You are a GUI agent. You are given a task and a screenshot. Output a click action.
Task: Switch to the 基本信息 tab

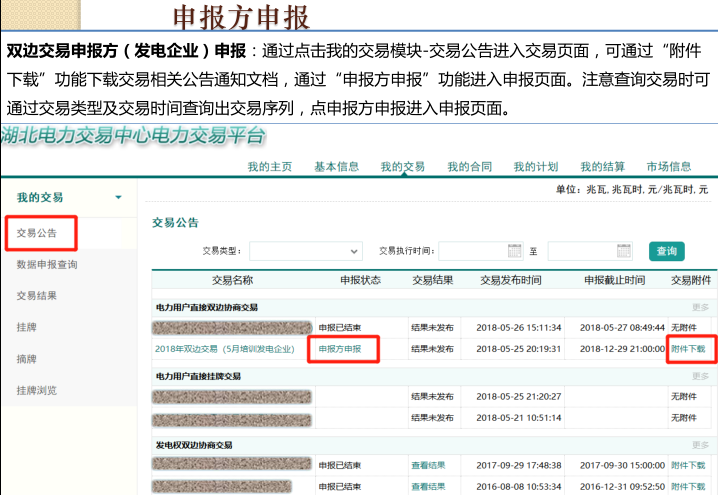click(336, 167)
